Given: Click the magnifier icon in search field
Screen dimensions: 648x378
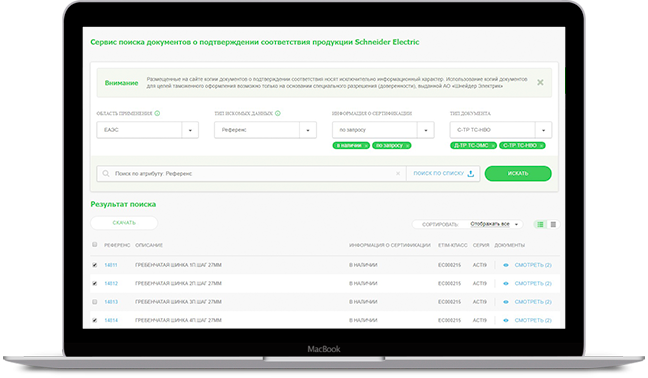Looking at the screenshot, I should pyautogui.click(x=106, y=174).
